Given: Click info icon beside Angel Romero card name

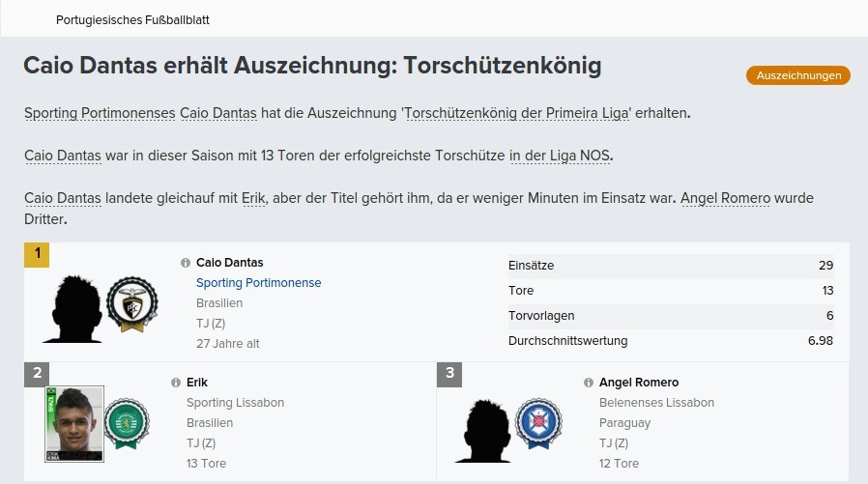Looking at the screenshot, I should click(589, 383).
